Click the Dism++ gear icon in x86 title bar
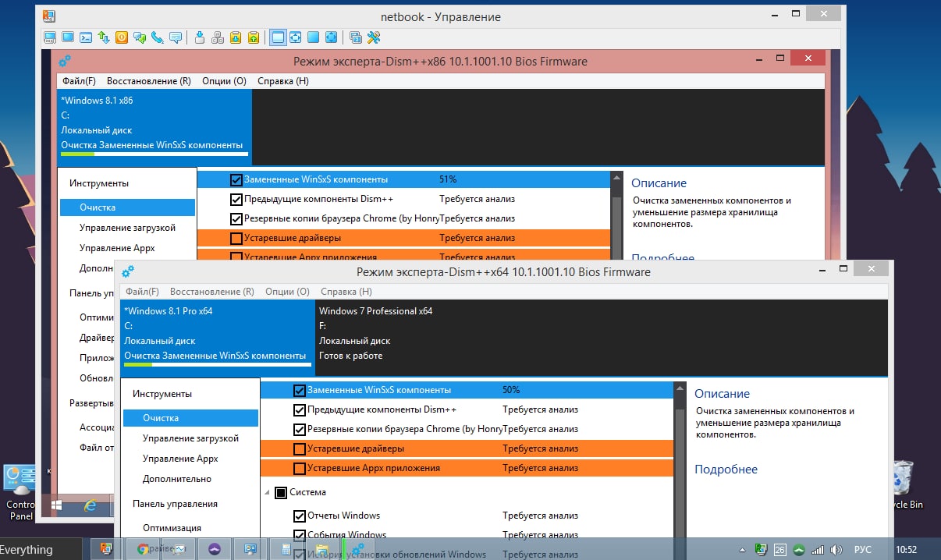The width and height of the screenshot is (941, 560). pos(65,61)
